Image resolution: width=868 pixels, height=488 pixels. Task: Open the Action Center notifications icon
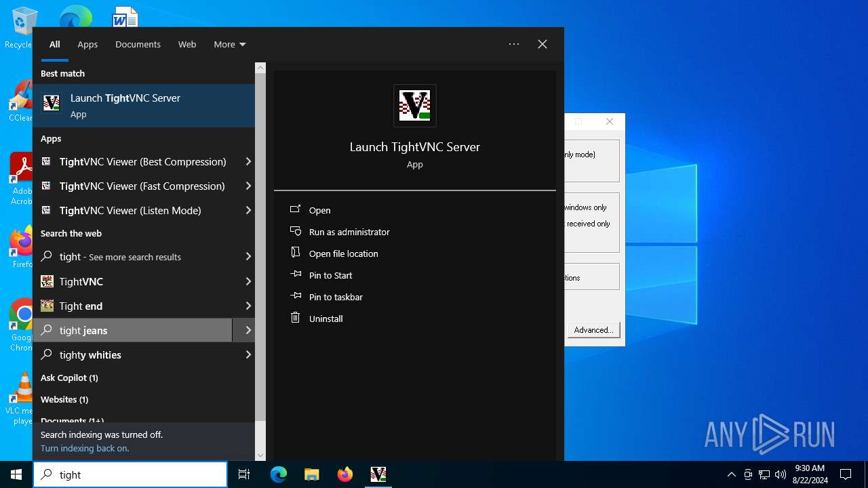coord(846,474)
